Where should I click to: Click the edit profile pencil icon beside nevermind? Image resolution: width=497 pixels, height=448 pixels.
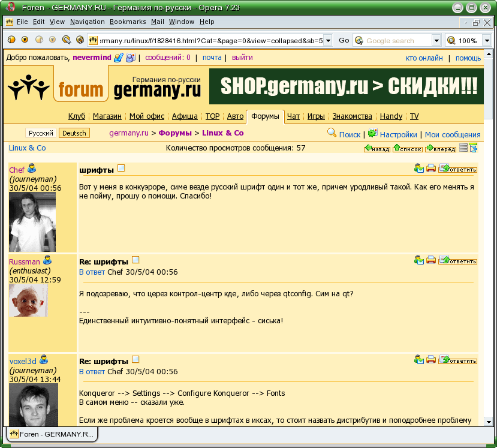pos(118,58)
